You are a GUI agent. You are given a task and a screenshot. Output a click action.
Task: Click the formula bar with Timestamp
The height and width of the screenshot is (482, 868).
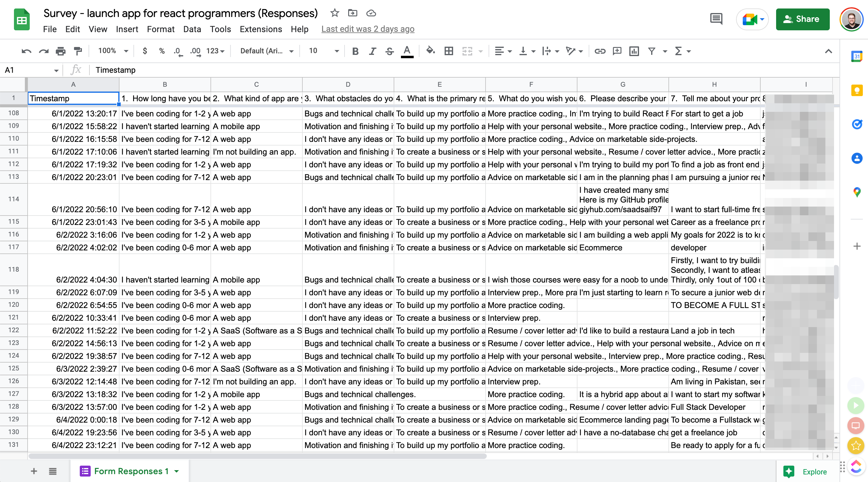465,70
